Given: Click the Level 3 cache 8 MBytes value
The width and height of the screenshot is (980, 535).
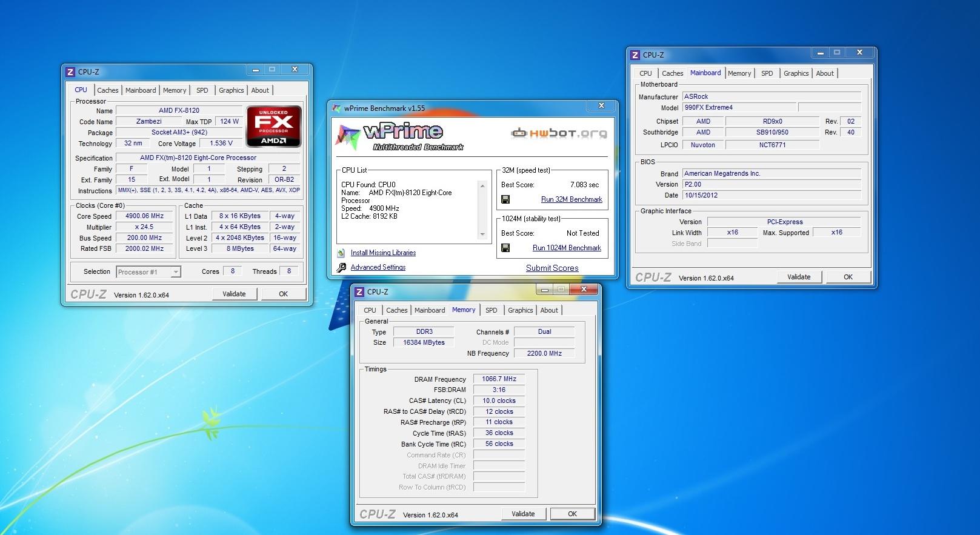Looking at the screenshot, I should pyautogui.click(x=241, y=249).
